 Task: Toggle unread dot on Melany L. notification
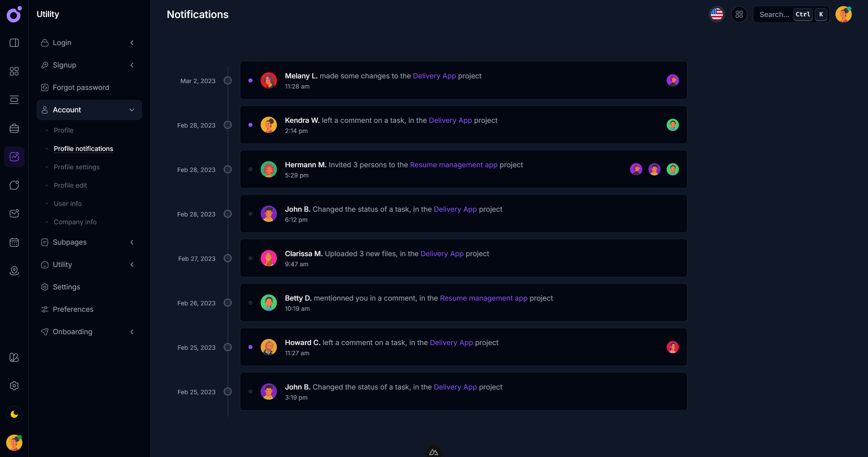click(250, 80)
